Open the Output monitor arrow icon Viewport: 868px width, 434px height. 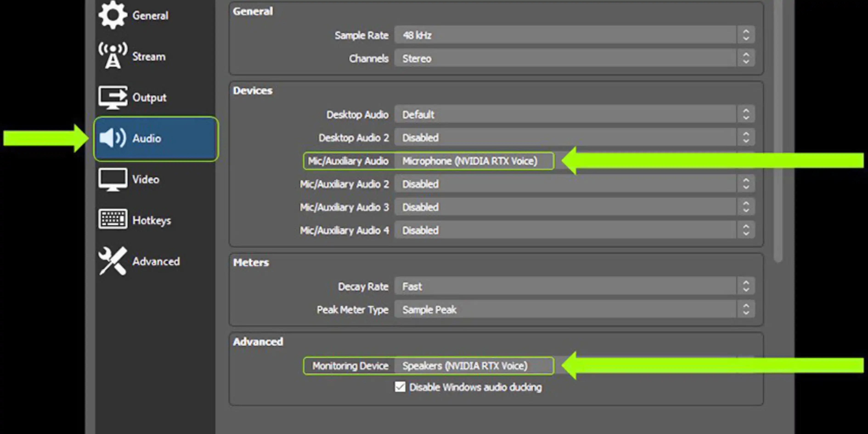[113, 97]
